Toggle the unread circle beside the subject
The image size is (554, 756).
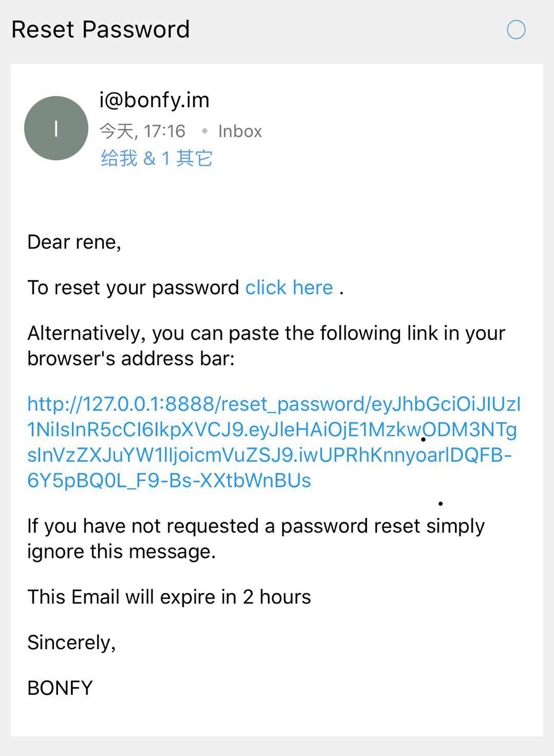(x=516, y=30)
